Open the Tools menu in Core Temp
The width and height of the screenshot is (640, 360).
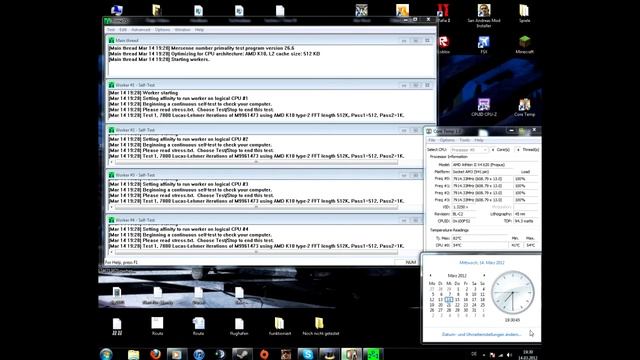click(x=464, y=140)
